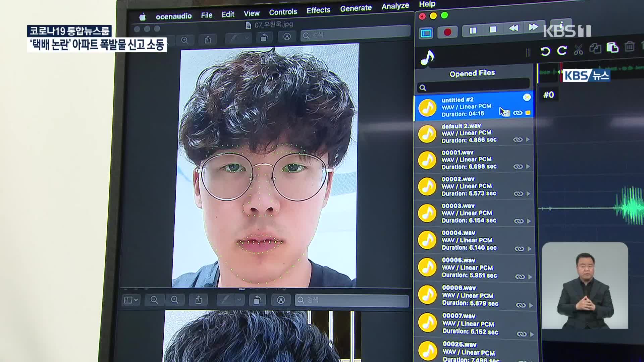
Task: Zoom out in lower Preview window
Action: [154, 300]
